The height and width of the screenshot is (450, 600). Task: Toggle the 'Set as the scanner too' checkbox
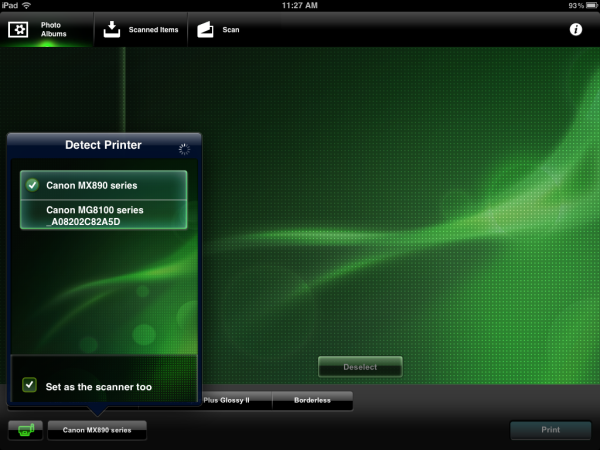(x=30, y=385)
